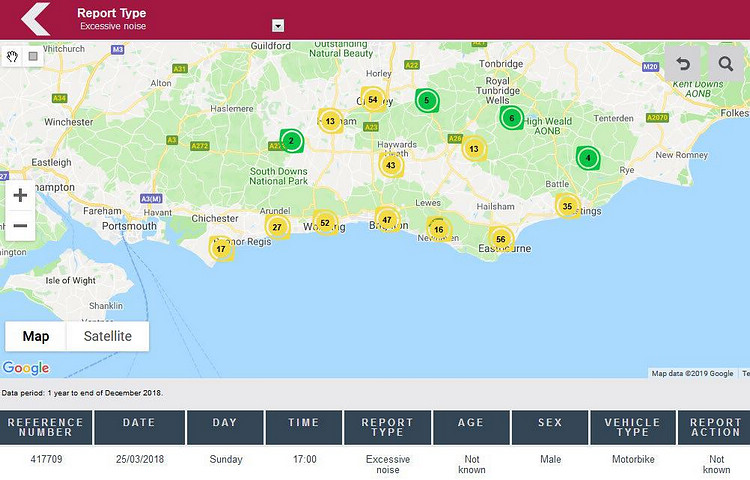750x480 pixels.
Task: Select reference number 417709 row
Action: point(46,459)
